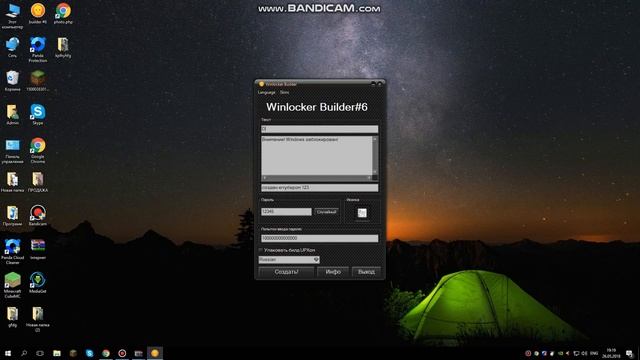640x360 pixels.
Task: Click inside the large message text area
Action: tap(317, 156)
